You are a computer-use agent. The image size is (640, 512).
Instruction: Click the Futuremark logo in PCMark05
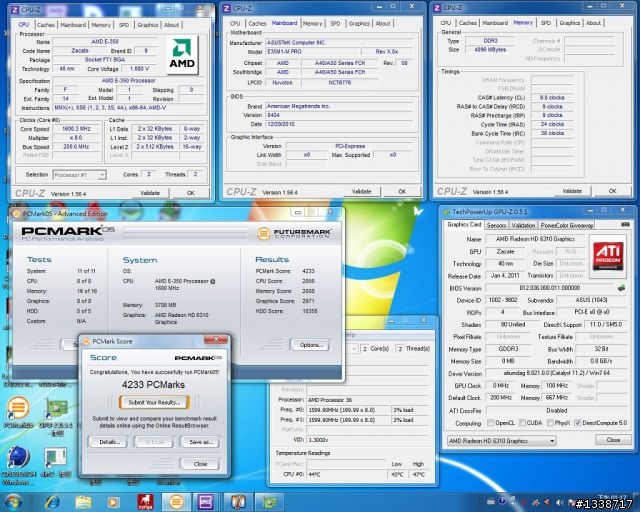click(x=295, y=233)
